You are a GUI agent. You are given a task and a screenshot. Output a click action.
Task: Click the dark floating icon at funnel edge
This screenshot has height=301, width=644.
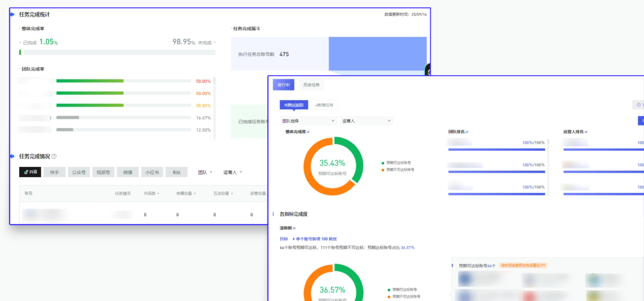coord(428,71)
